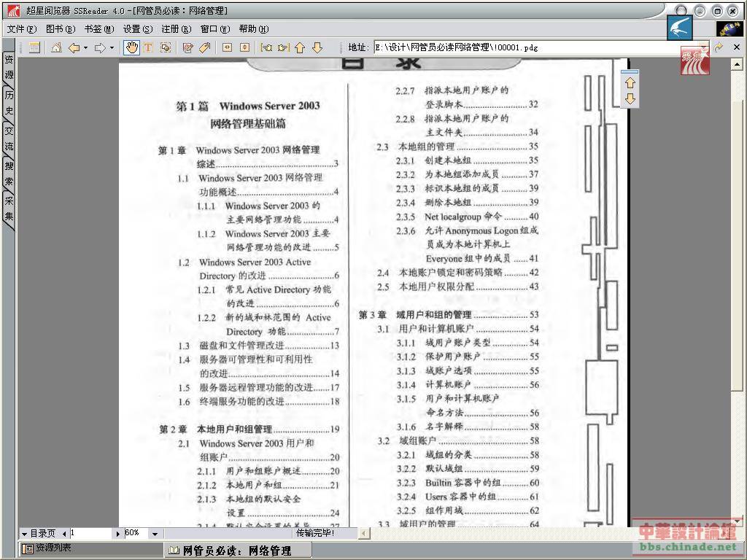Click the vertical scrollbar track
Image resolution: width=747 pixels, height=560 pixels.
[737, 293]
